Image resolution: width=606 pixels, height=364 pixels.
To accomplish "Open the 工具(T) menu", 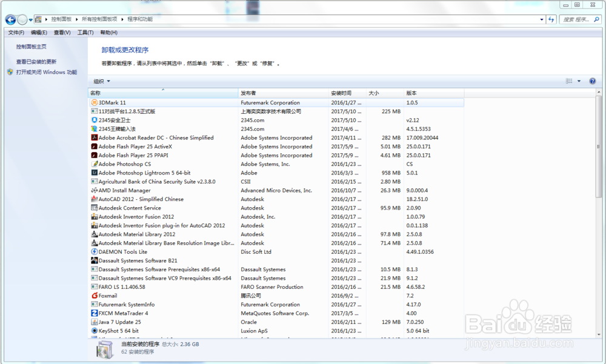I will [x=85, y=33].
